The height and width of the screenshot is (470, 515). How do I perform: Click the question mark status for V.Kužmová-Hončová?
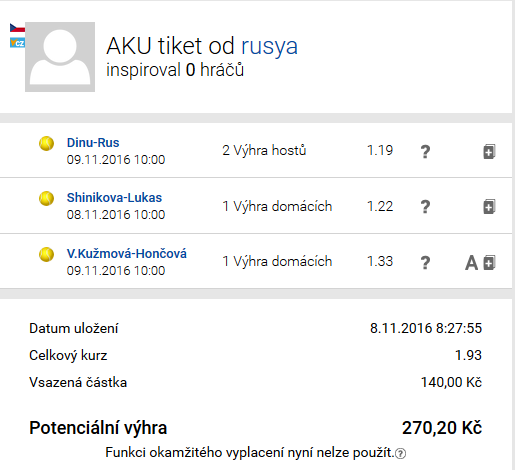[x=425, y=263]
